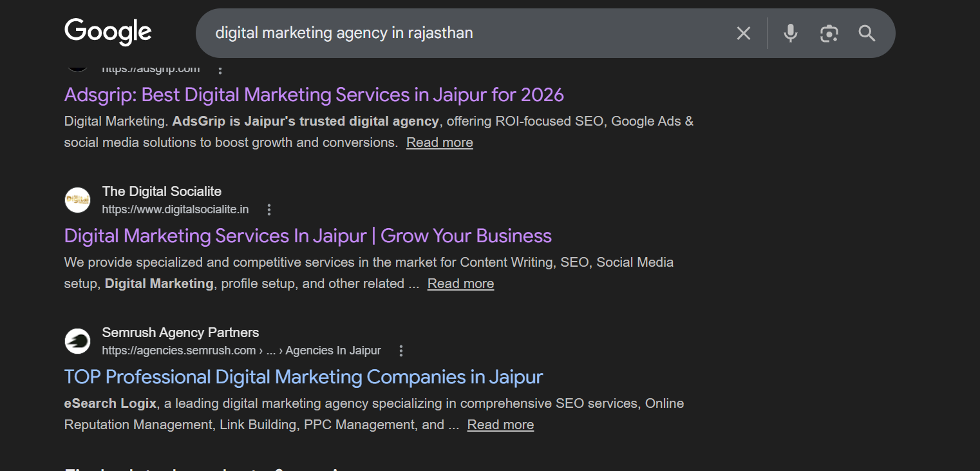Open Semrush result options menu
This screenshot has height=471, width=980.
tap(401, 351)
